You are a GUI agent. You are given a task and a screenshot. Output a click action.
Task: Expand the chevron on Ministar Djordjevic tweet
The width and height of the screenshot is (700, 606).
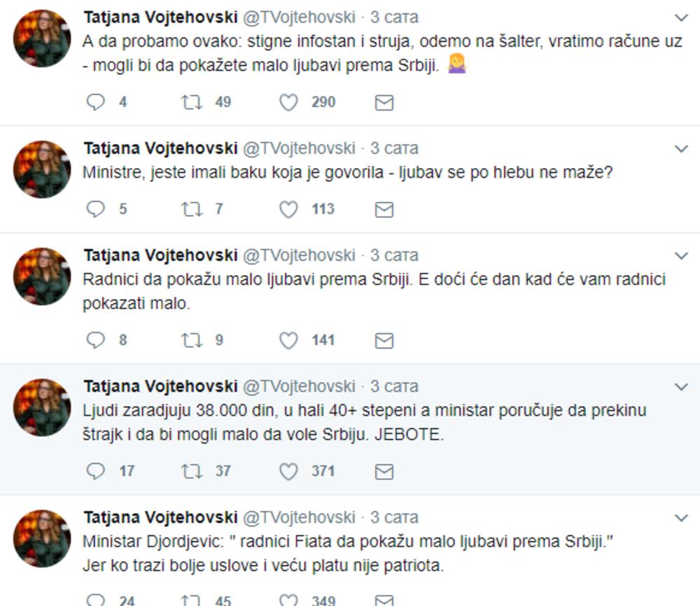(681, 518)
